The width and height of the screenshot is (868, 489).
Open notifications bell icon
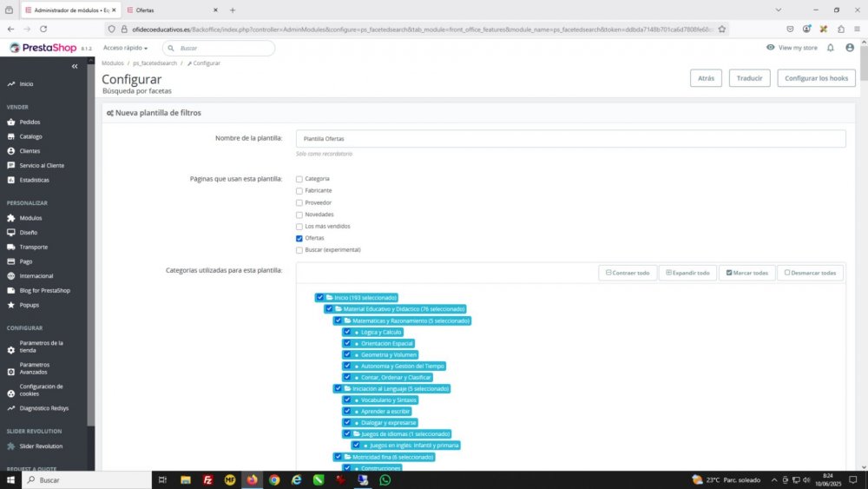click(831, 48)
